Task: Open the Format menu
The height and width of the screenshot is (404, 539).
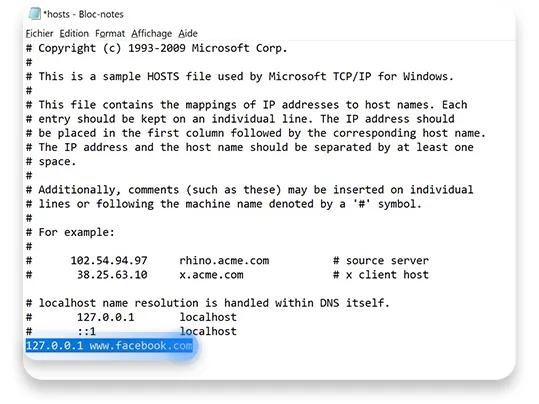Action: point(110,33)
